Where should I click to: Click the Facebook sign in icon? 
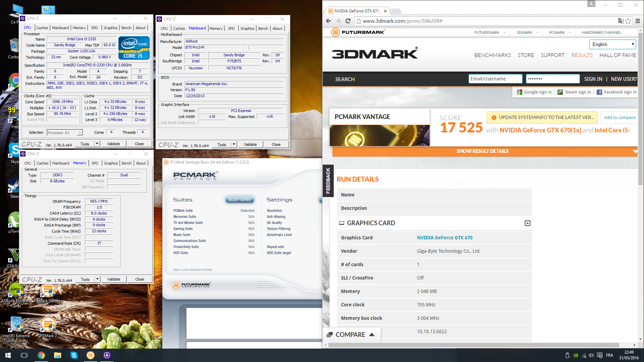tap(599, 92)
